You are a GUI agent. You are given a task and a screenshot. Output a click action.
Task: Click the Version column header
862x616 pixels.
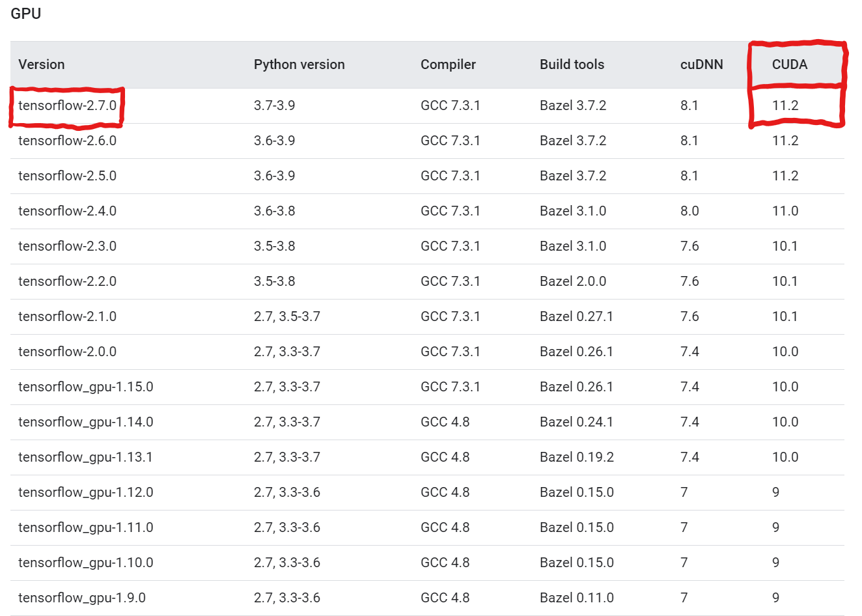(42, 64)
